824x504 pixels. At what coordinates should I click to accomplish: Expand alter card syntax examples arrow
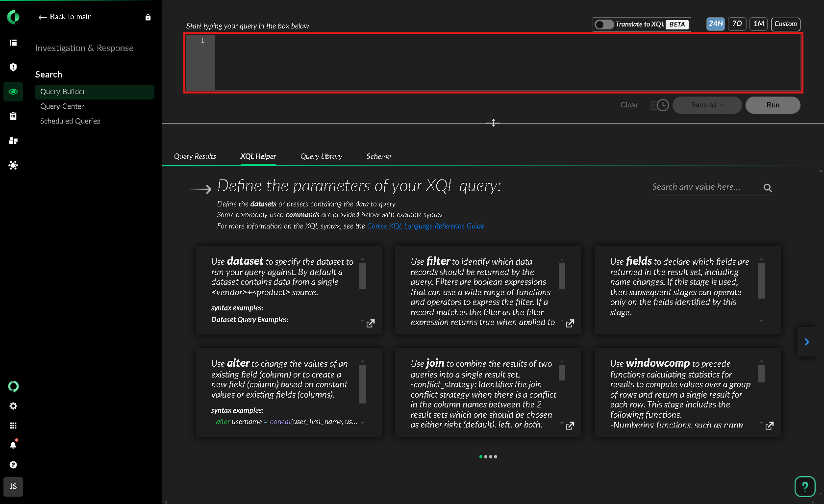[x=362, y=423]
